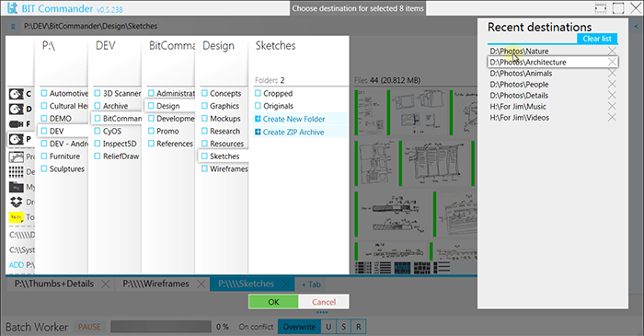Image resolution: width=644 pixels, height=336 pixels.
Task: Switch to the P:\\Thumbs+Details tab
Action: [x=53, y=284]
